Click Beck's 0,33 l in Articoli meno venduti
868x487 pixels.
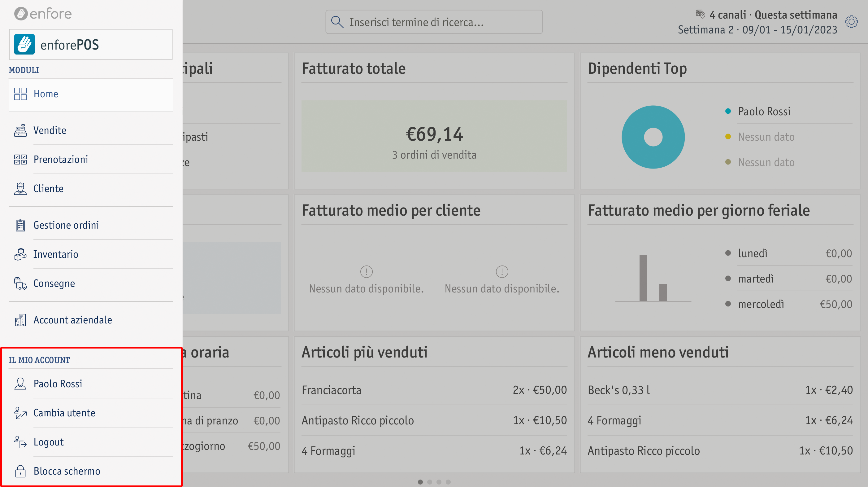pos(720,390)
